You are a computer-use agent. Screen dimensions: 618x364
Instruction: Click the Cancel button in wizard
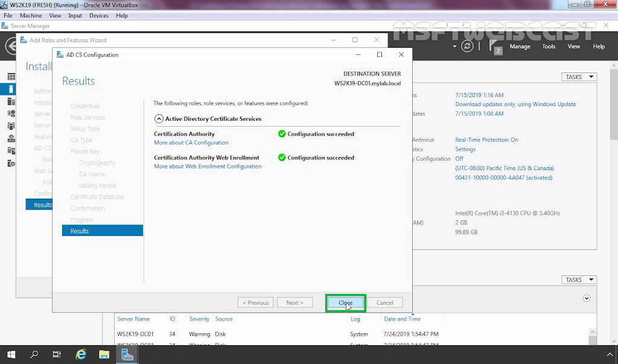pos(384,303)
